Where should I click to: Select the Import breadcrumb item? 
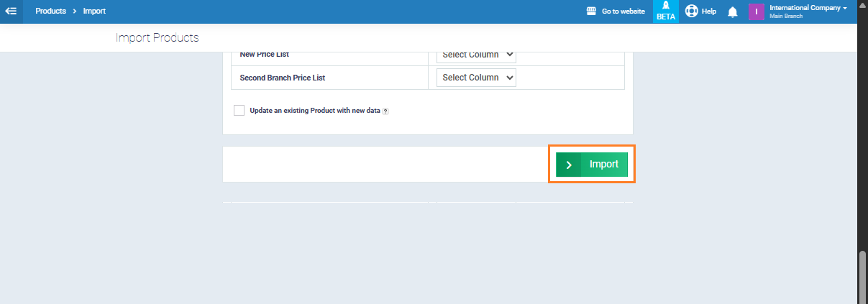[x=94, y=11]
